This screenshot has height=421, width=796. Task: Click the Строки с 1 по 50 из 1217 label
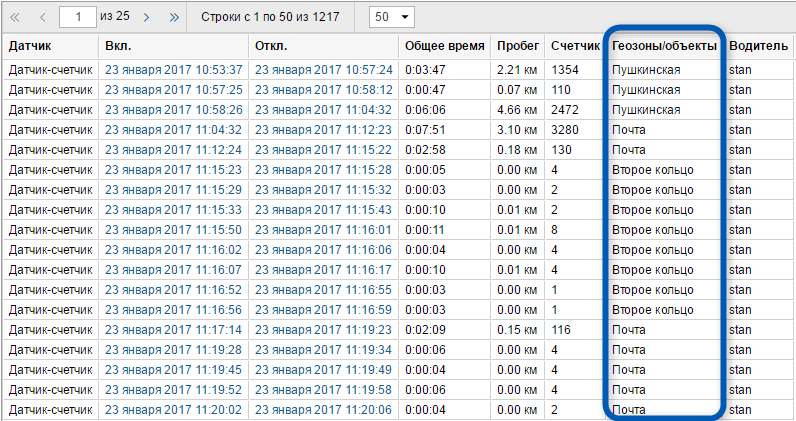tap(270, 17)
